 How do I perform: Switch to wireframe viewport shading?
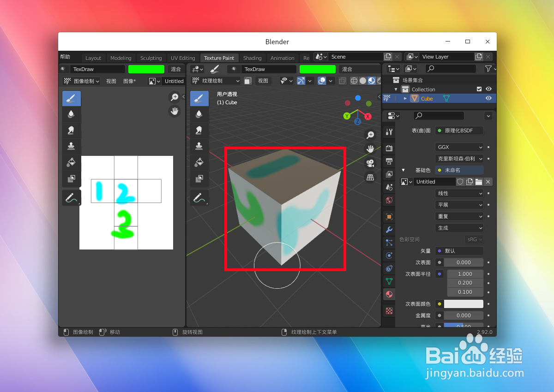(x=354, y=81)
